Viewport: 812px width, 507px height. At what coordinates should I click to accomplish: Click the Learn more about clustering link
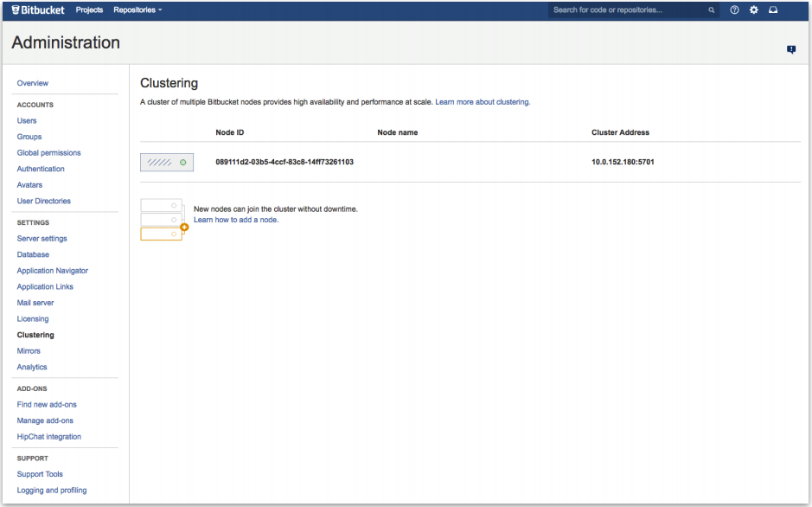pyautogui.click(x=482, y=102)
